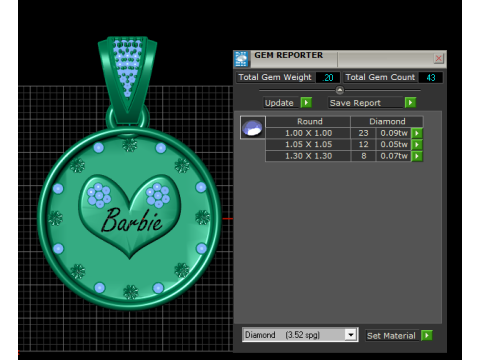Click the Diamond (3.52 spg) combo box
Image resolution: width=480 pixels, height=360 pixels.
pyautogui.click(x=300, y=335)
